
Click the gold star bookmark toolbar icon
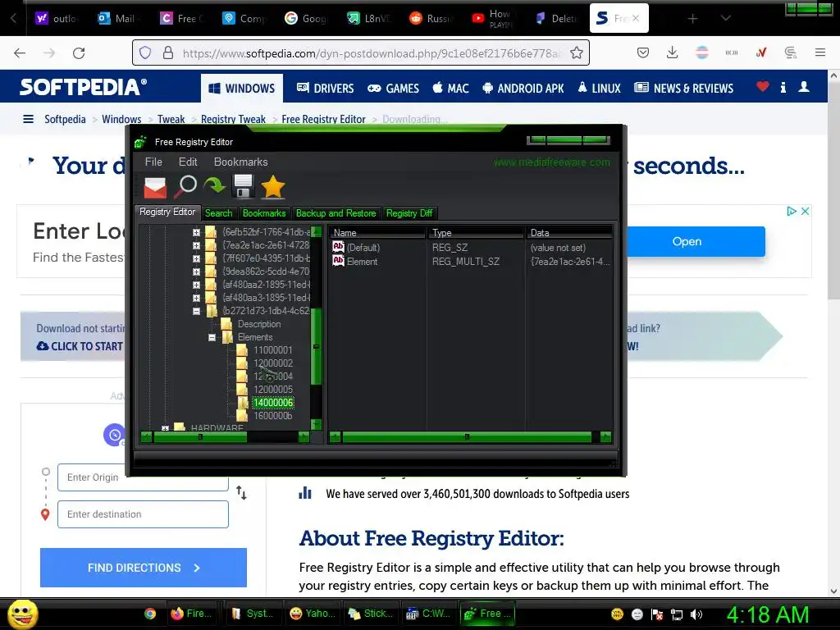(x=272, y=187)
